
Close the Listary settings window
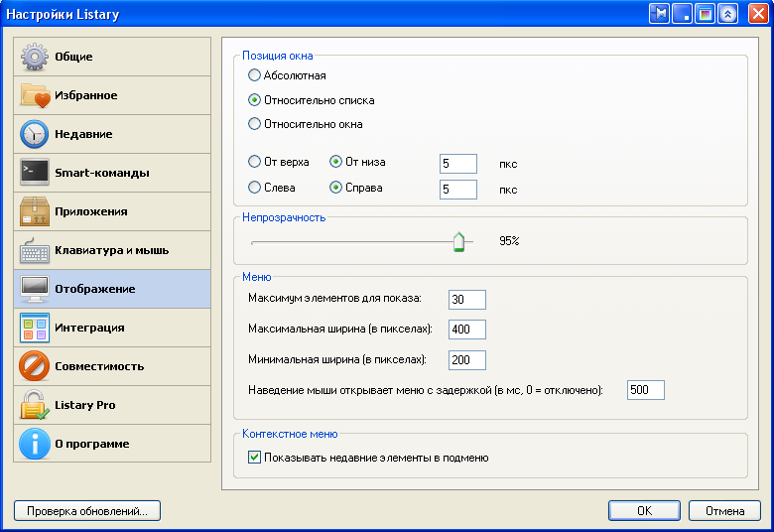[758, 13]
